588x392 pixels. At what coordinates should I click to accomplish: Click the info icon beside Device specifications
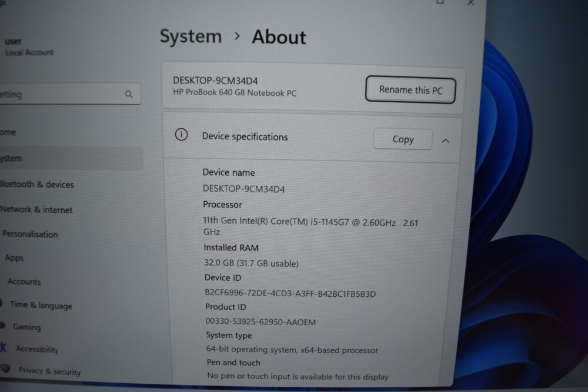[x=181, y=135]
